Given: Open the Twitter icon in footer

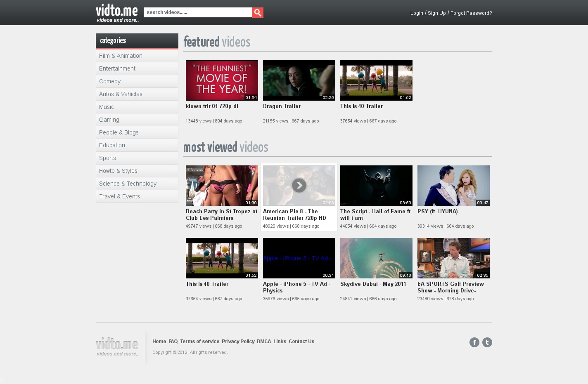Looking at the screenshot, I should pyautogui.click(x=487, y=342).
